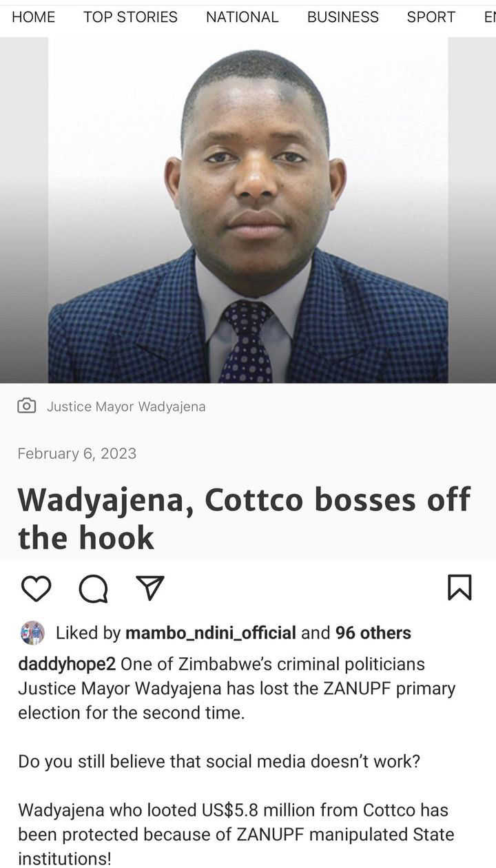Open the BUSINESS section tab
The width and height of the screenshot is (496, 868).
pos(343,17)
